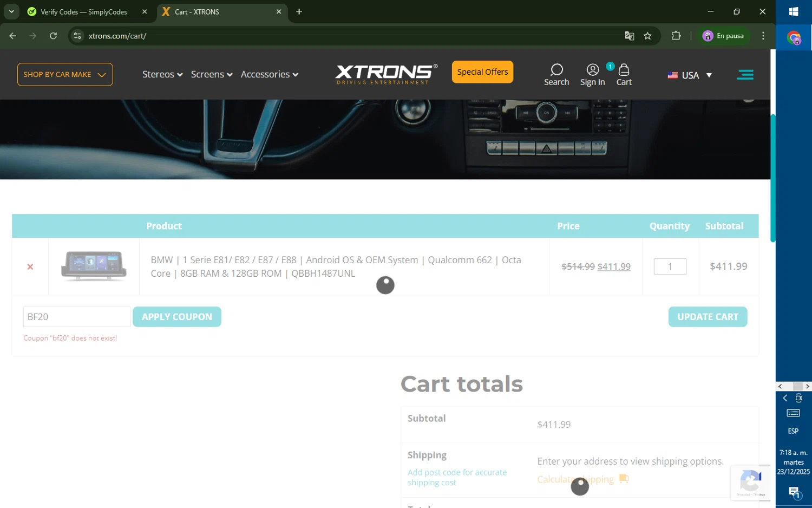The width and height of the screenshot is (812, 508).
Task: Open the notification center icon
Action: [794, 492]
